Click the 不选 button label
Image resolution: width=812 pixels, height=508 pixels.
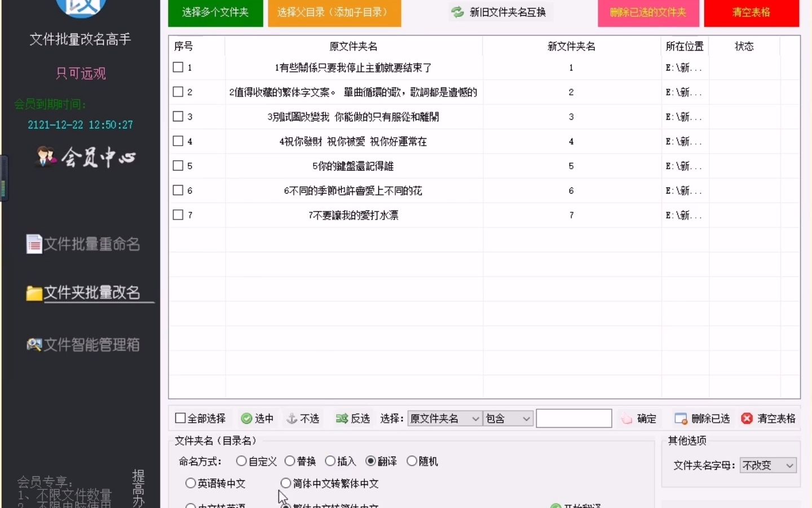pos(310,418)
